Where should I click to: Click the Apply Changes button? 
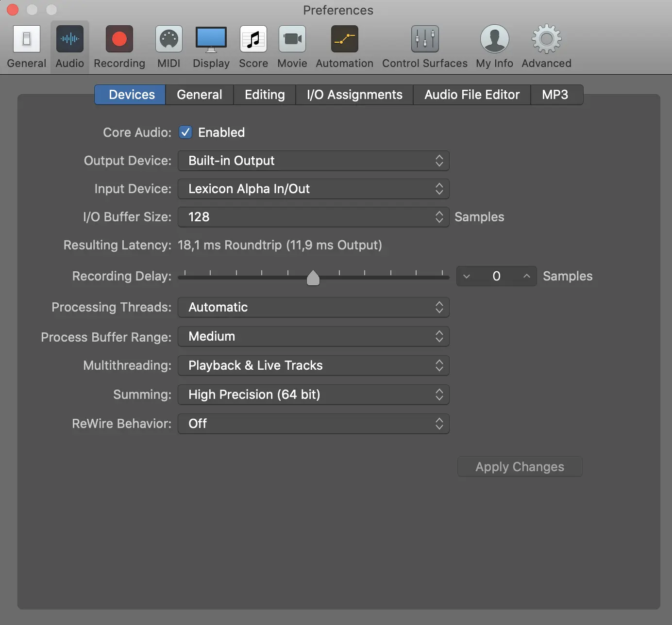click(520, 467)
